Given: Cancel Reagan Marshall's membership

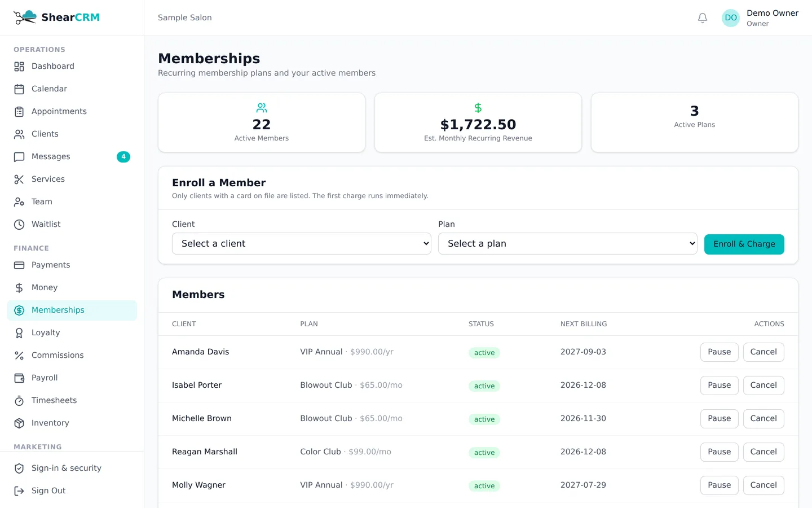Looking at the screenshot, I should (764, 452).
